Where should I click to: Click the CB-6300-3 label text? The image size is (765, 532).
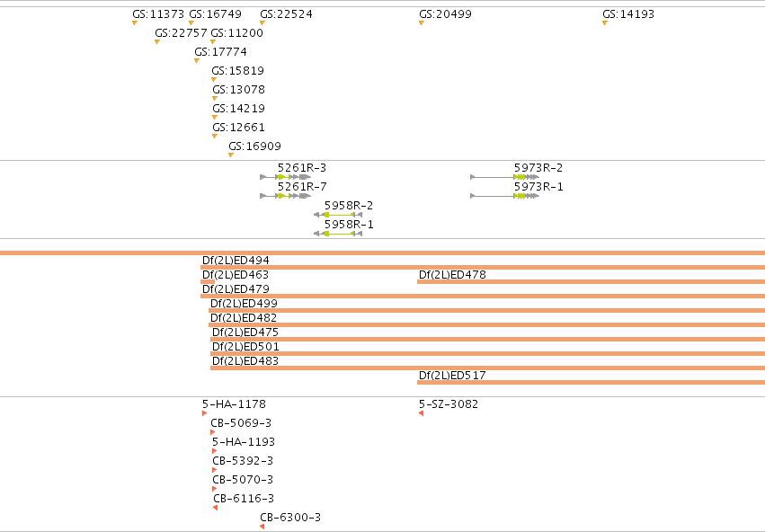(290, 518)
